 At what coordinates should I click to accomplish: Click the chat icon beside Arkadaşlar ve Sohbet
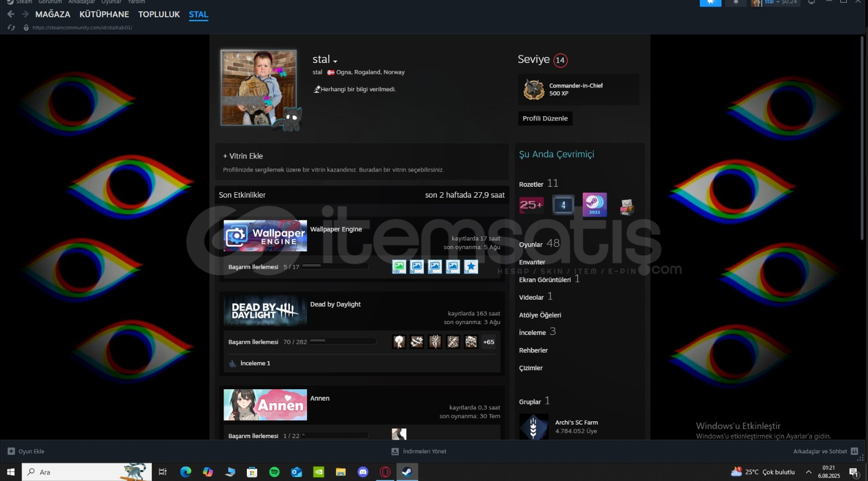[x=854, y=451]
